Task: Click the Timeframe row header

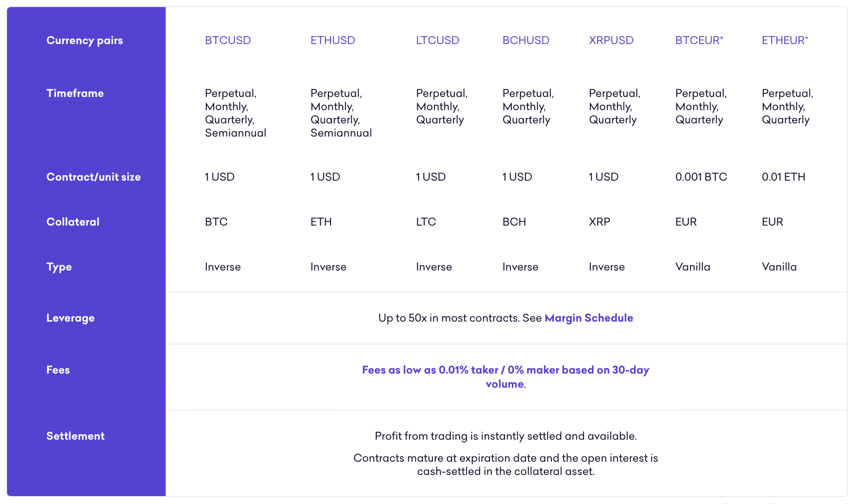Action: [75, 93]
